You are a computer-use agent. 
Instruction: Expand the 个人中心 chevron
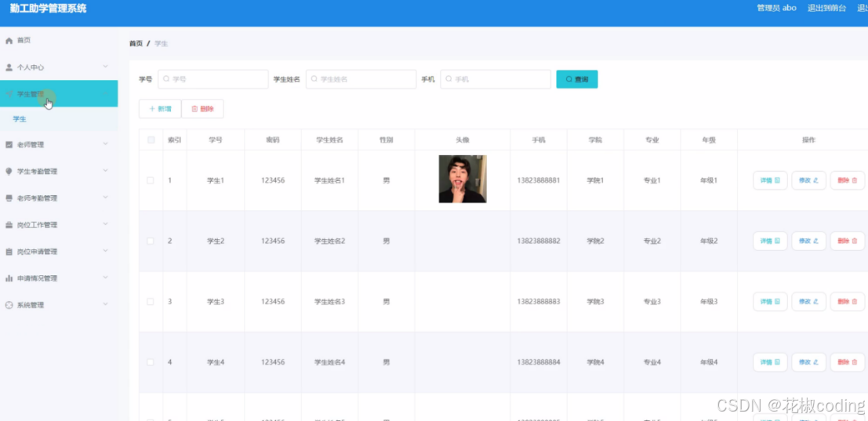pyautogui.click(x=105, y=67)
